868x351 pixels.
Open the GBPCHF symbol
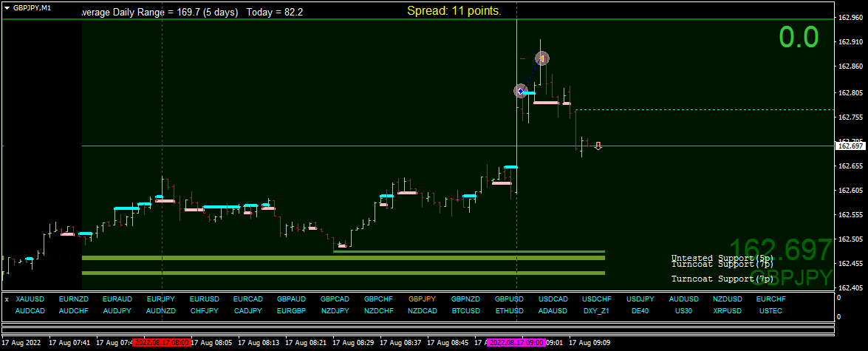379,299
